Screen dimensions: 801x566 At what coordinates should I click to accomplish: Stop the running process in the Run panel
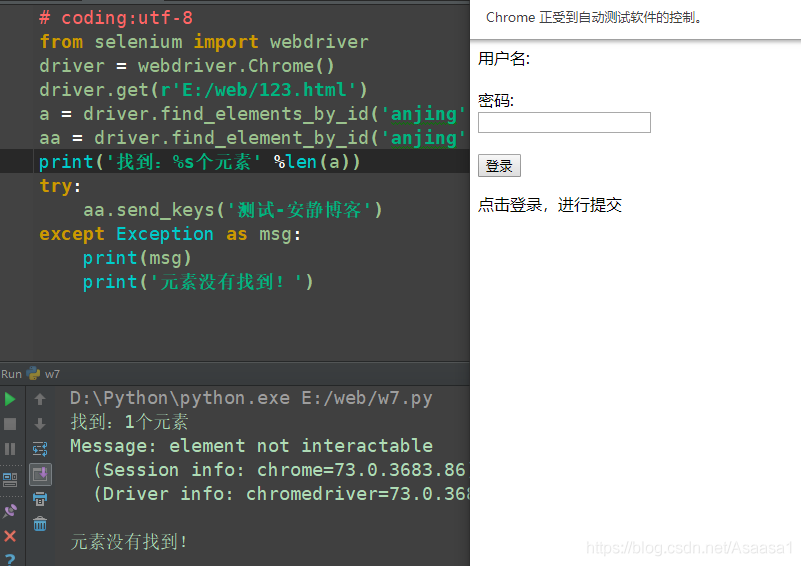click(10, 424)
